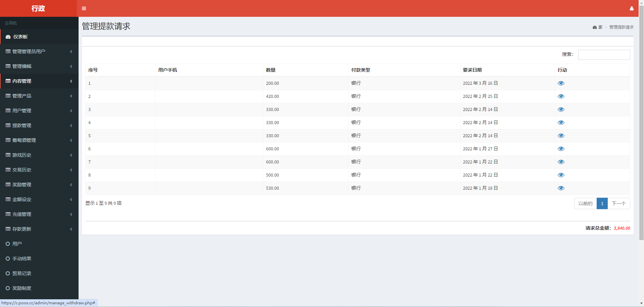Click the 葡萄酒管理 list icon
This screenshot has height=307, width=644.
click(x=8, y=140)
